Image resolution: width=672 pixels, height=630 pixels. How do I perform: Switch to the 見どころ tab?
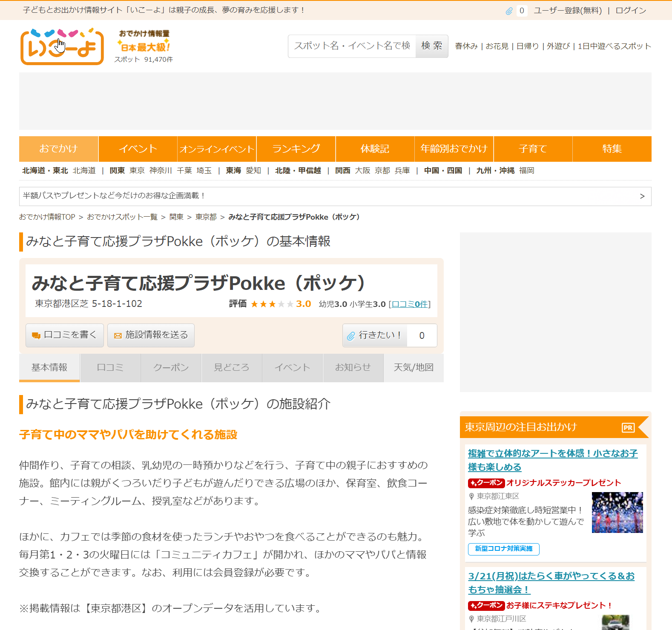click(232, 368)
